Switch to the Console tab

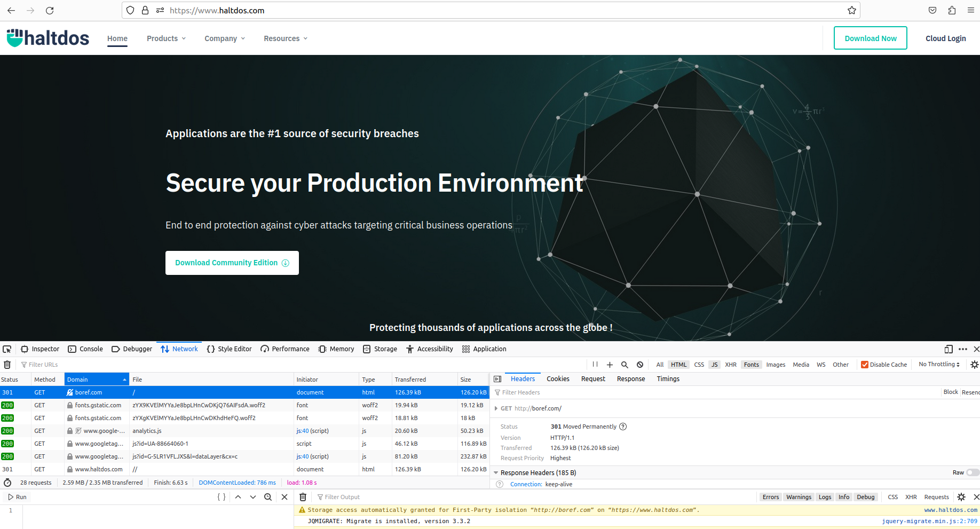click(85, 349)
